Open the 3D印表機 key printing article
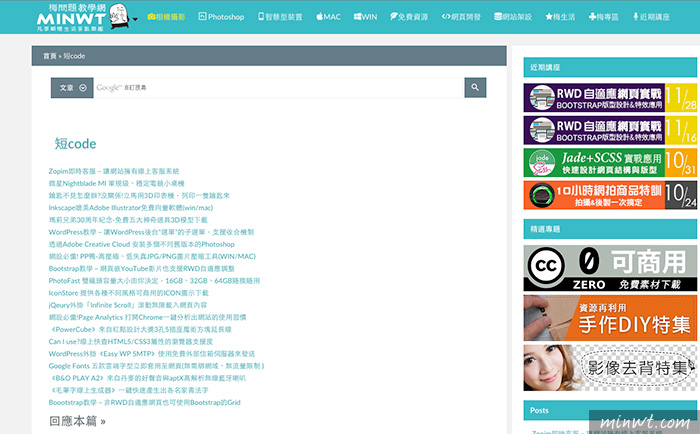The height and width of the screenshot is (434, 700). pyautogui.click(x=139, y=195)
